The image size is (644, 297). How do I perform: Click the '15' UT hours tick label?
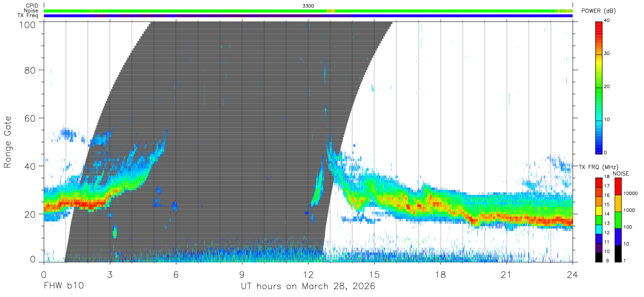tap(374, 274)
